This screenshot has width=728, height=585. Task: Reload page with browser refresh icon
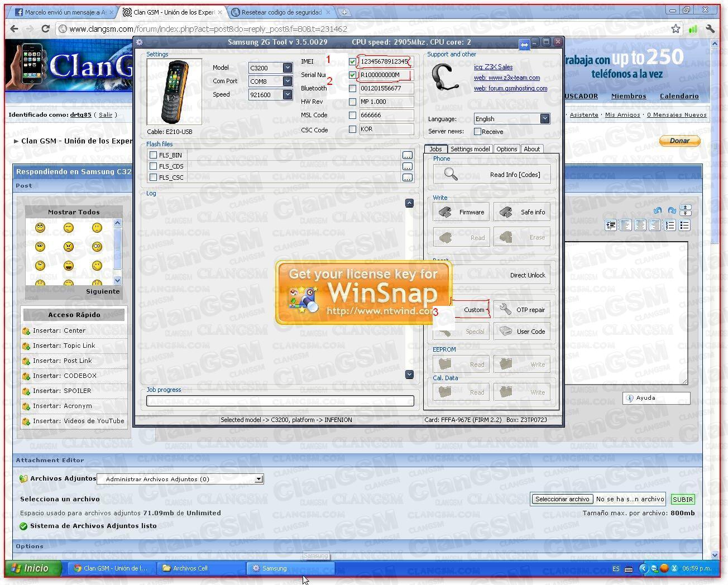(x=45, y=29)
